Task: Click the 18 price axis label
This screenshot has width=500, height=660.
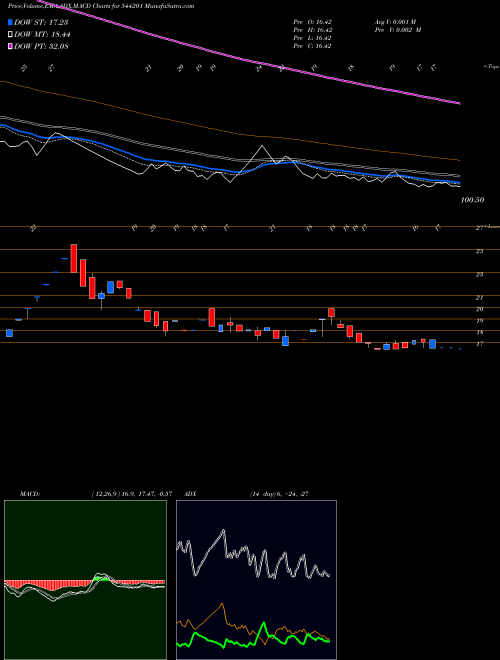Action: (479, 333)
